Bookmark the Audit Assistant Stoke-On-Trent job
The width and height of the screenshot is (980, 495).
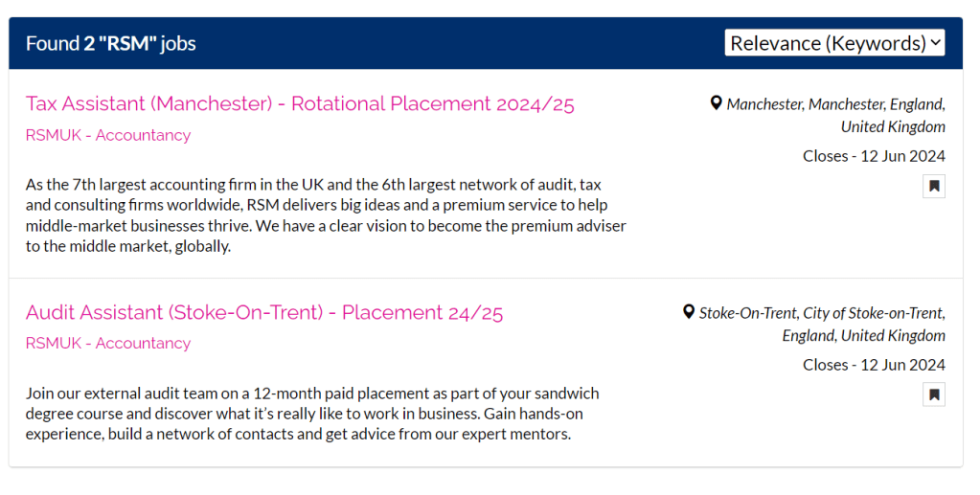point(934,394)
